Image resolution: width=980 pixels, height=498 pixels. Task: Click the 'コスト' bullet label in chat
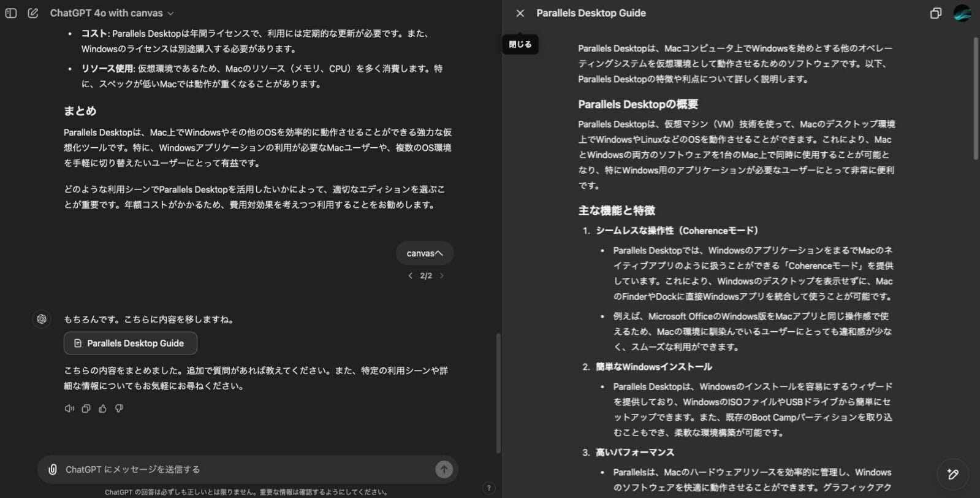[94, 34]
